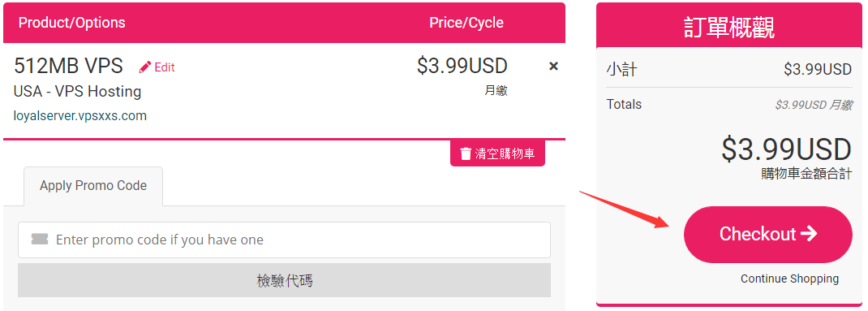Click the 訂單概觀 order summary heading
This screenshot has height=311, width=868.
729,27
